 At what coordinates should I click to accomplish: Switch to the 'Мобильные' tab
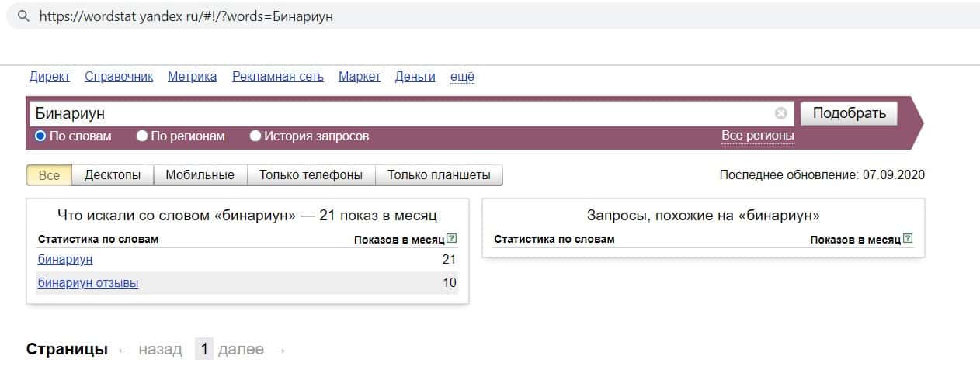(200, 174)
